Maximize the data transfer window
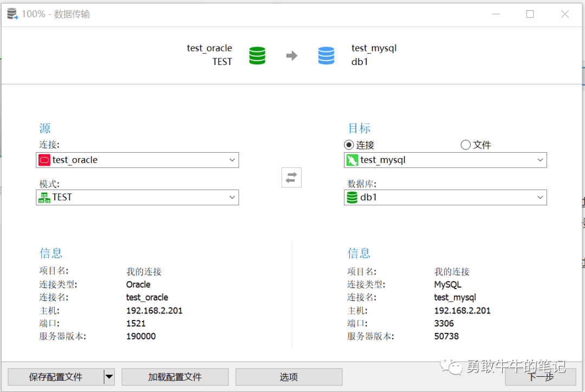 click(530, 14)
